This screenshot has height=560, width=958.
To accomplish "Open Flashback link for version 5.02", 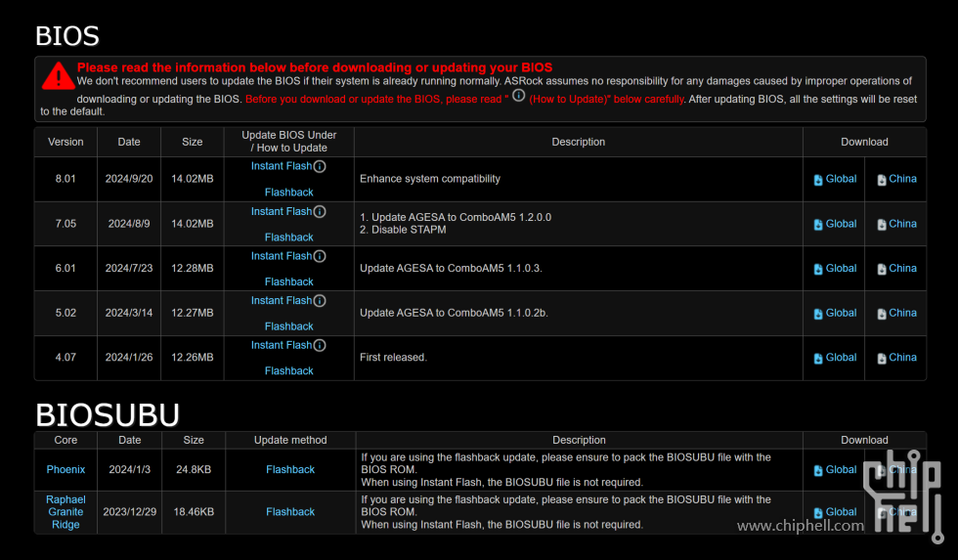I will [289, 326].
